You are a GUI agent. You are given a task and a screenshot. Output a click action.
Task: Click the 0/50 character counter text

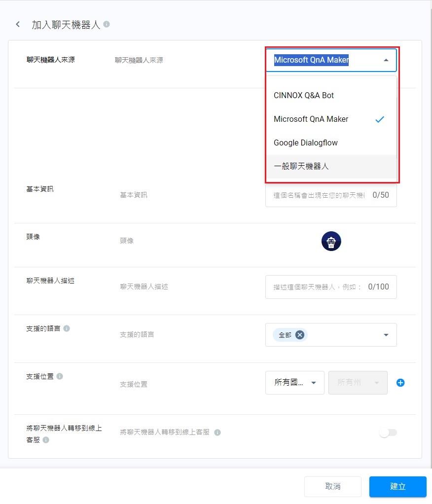click(381, 195)
